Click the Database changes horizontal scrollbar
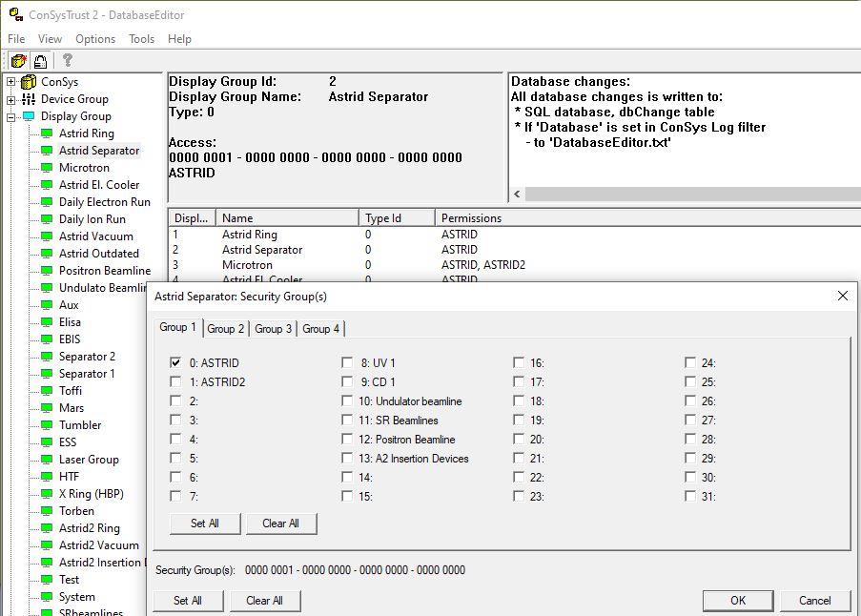861x616 pixels. 687,194
